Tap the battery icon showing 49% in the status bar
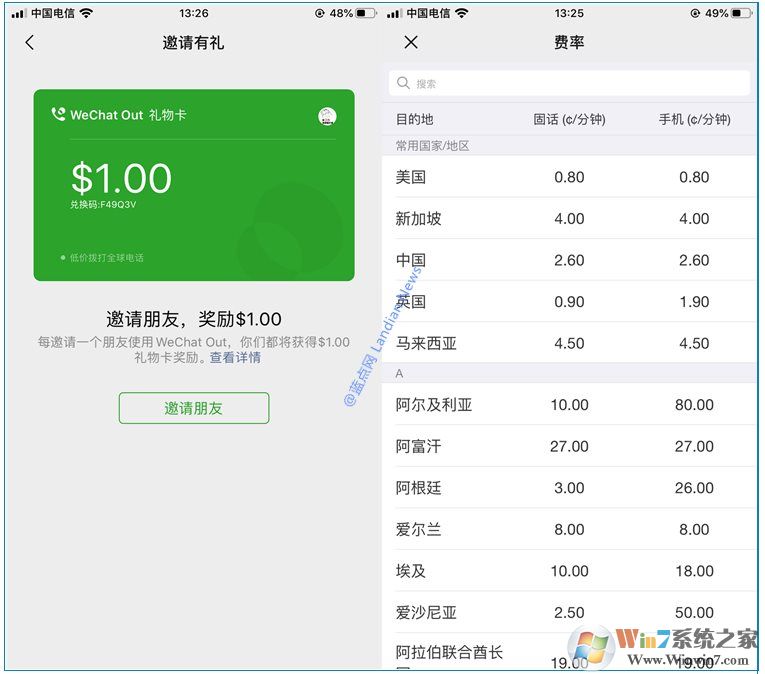765x674 pixels. click(742, 13)
